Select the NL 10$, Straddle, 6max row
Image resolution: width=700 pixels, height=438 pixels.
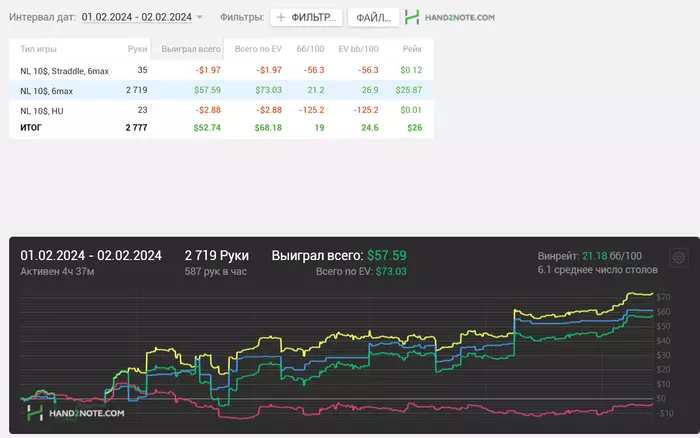click(221, 71)
